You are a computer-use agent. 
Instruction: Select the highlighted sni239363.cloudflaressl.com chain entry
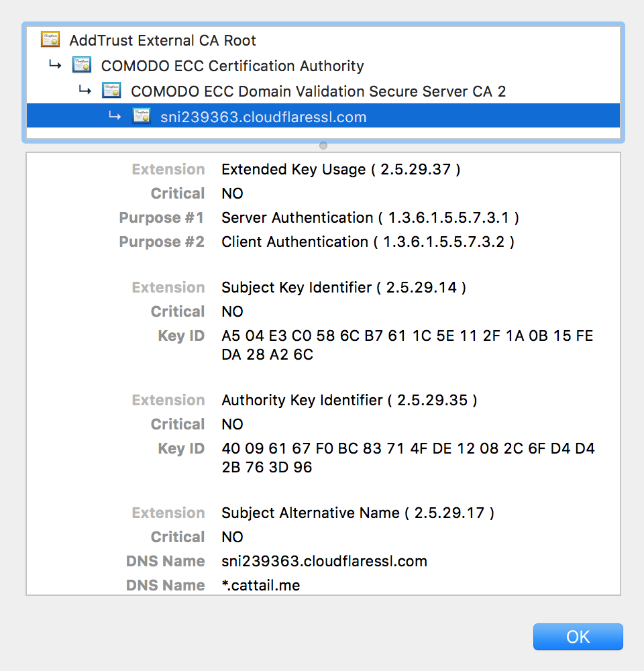point(263,117)
